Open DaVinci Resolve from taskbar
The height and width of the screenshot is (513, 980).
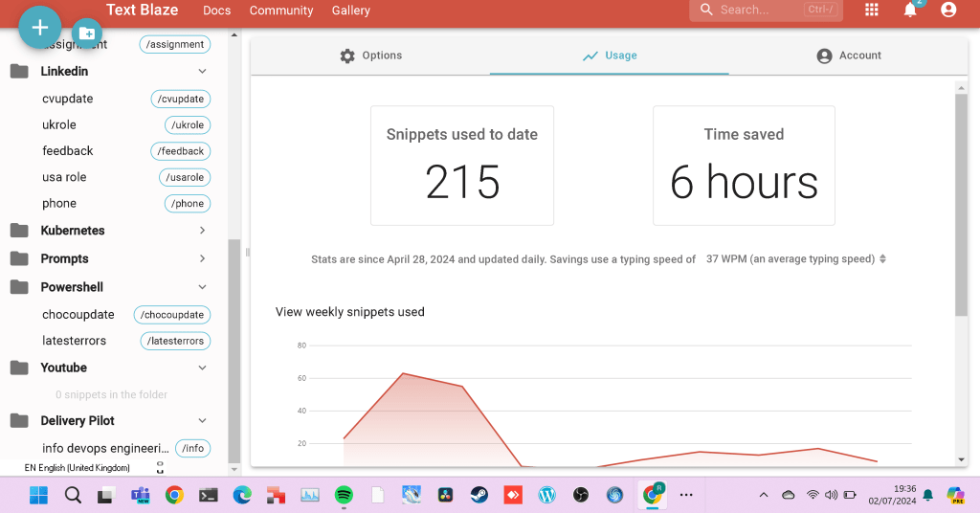[446, 496]
